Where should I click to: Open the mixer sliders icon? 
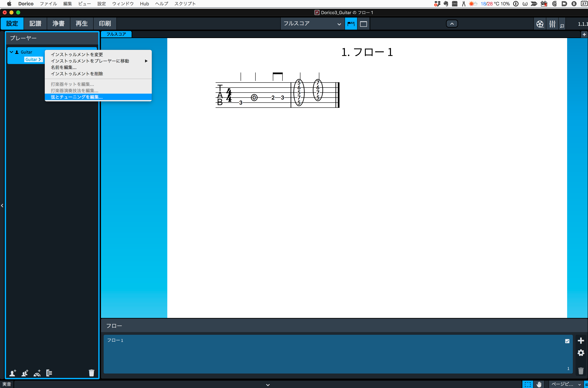coord(552,24)
